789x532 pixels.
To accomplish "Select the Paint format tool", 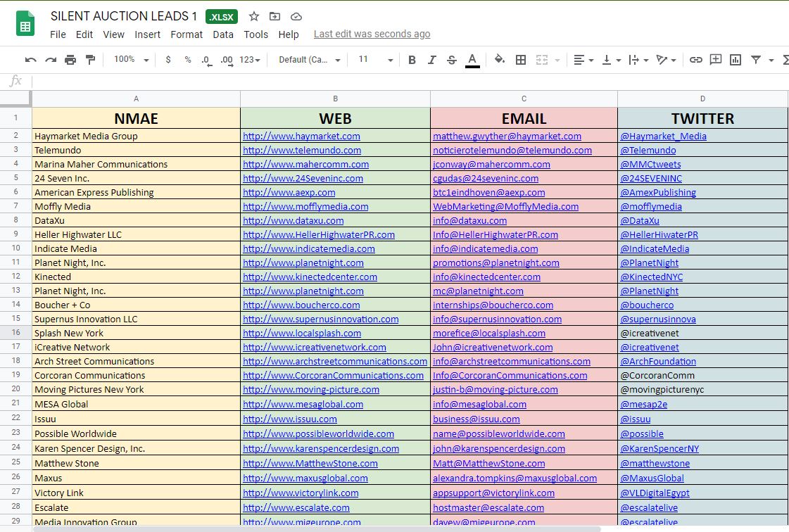I will [90, 60].
